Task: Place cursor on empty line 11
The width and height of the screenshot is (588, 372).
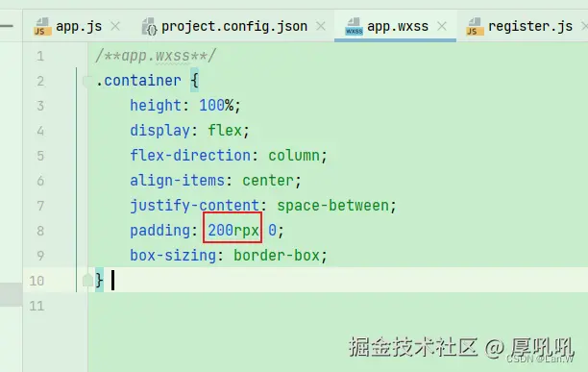Action: tap(337, 306)
